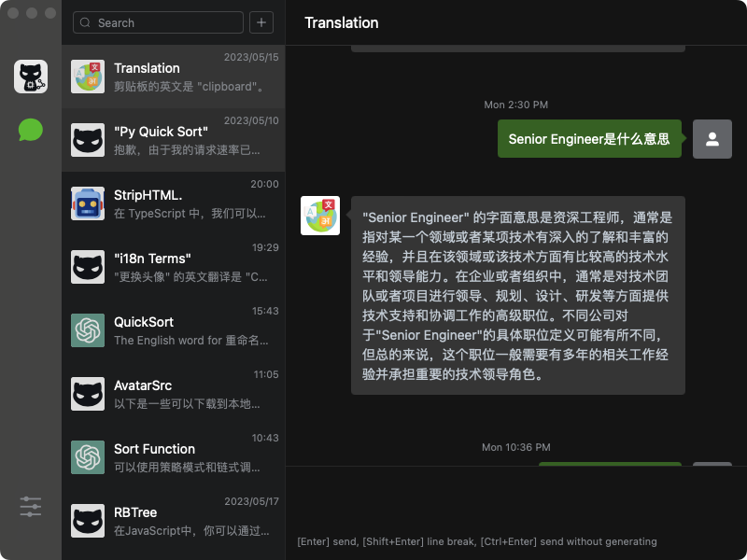Click the green "Senior Engineer" message bubble
The height and width of the screenshot is (560, 747).
(x=589, y=137)
